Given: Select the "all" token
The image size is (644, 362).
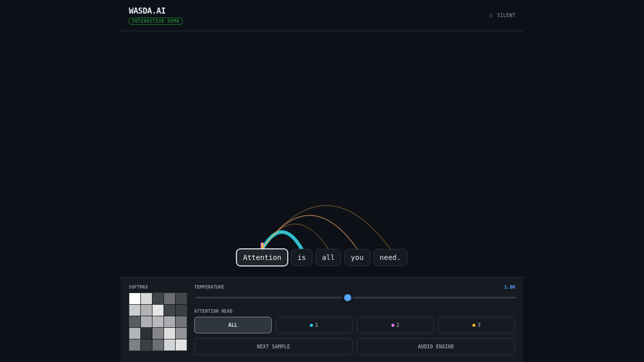Looking at the screenshot, I should [x=328, y=257].
